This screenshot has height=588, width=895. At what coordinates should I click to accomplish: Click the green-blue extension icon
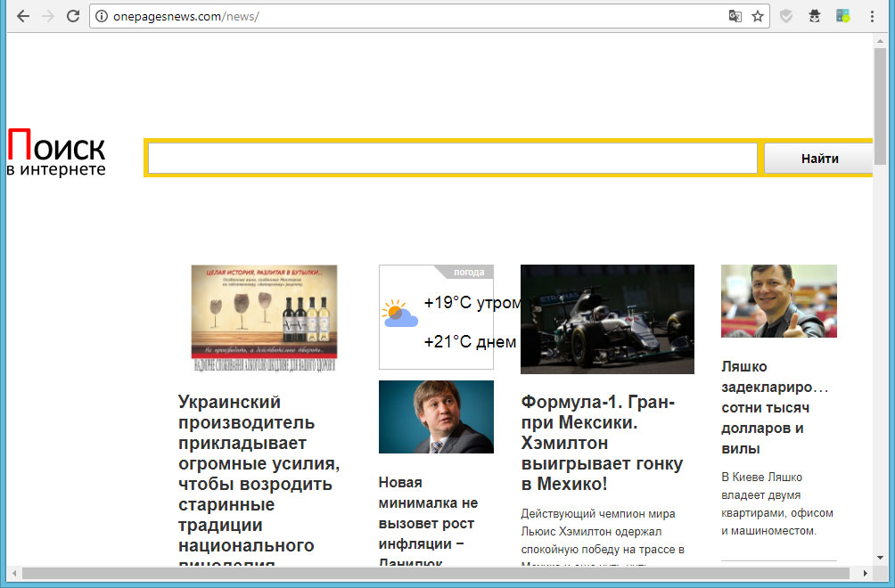(842, 16)
